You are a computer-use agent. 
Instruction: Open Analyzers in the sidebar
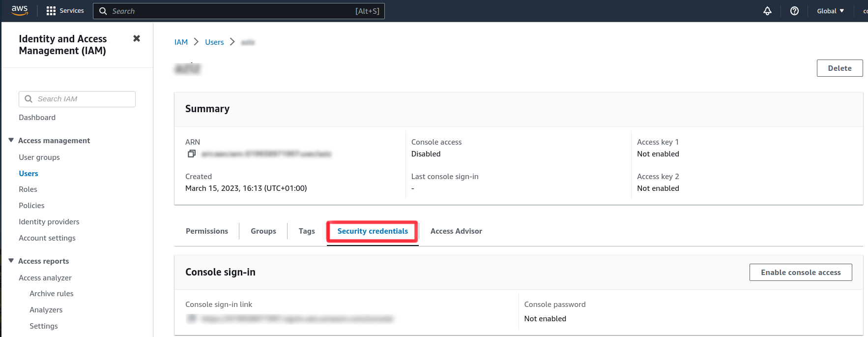point(46,309)
